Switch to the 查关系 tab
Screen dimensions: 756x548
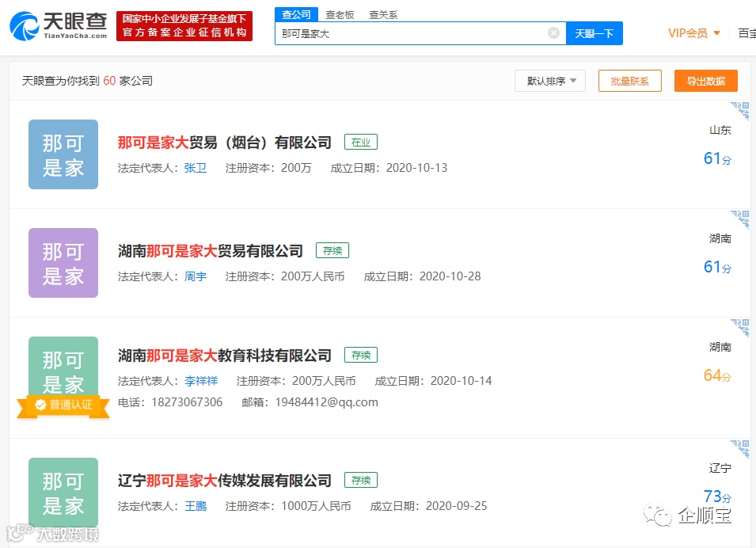383,15
